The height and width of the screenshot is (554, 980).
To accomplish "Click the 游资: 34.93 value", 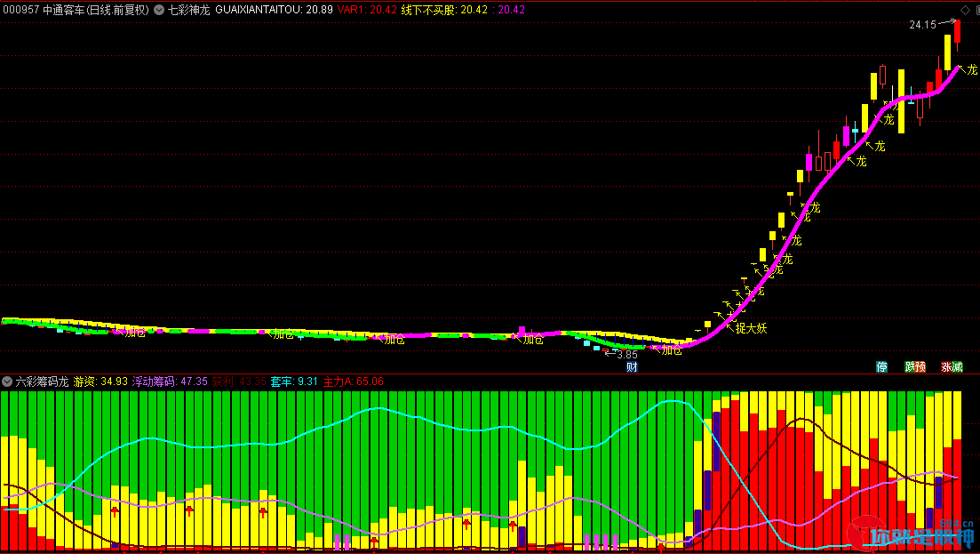I will pos(100,381).
